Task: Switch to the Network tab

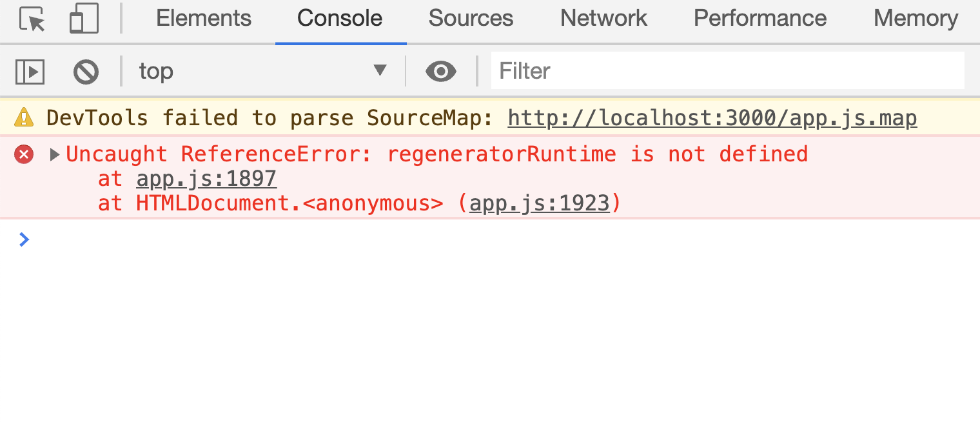Action: (603, 19)
